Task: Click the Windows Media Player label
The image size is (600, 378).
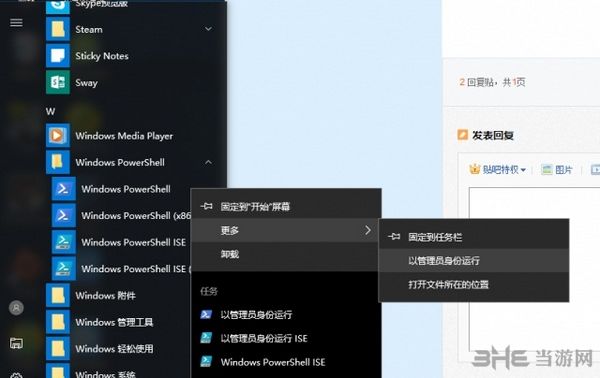Action: tap(124, 136)
